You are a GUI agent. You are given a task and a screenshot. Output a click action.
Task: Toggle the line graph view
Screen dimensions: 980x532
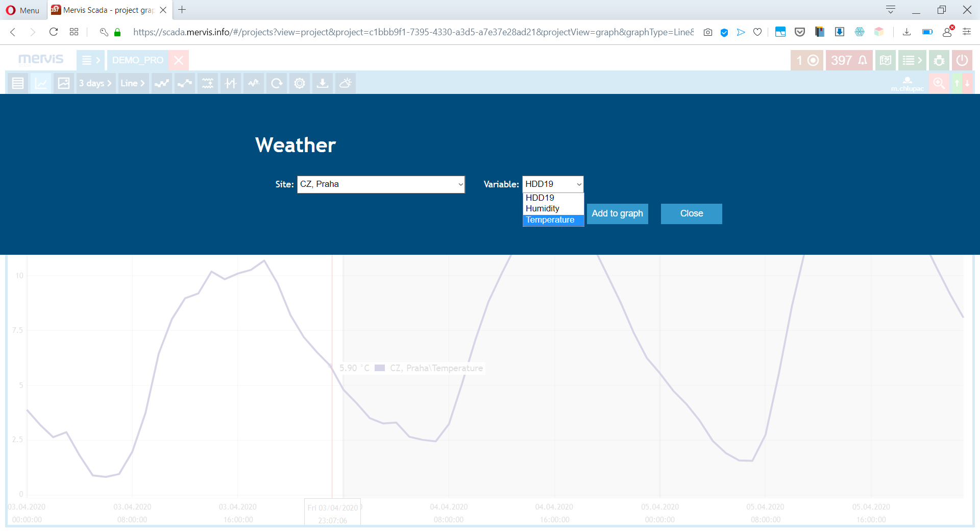coord(41,83)
